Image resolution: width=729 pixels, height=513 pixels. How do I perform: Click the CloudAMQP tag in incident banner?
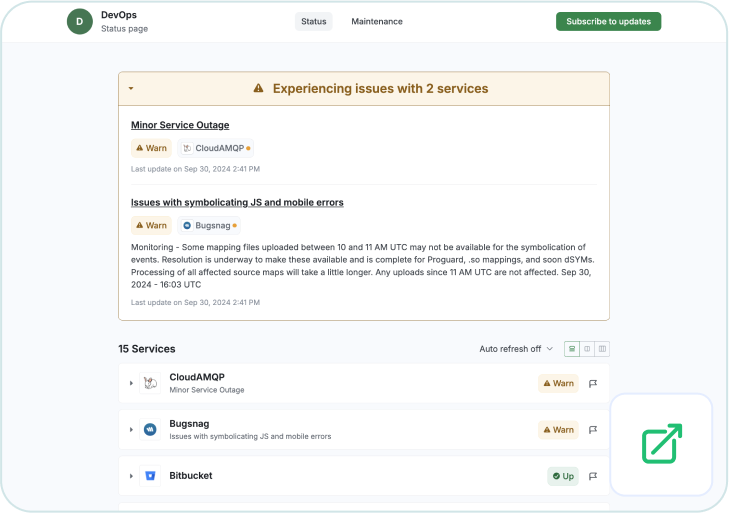[x=216, y=148]
